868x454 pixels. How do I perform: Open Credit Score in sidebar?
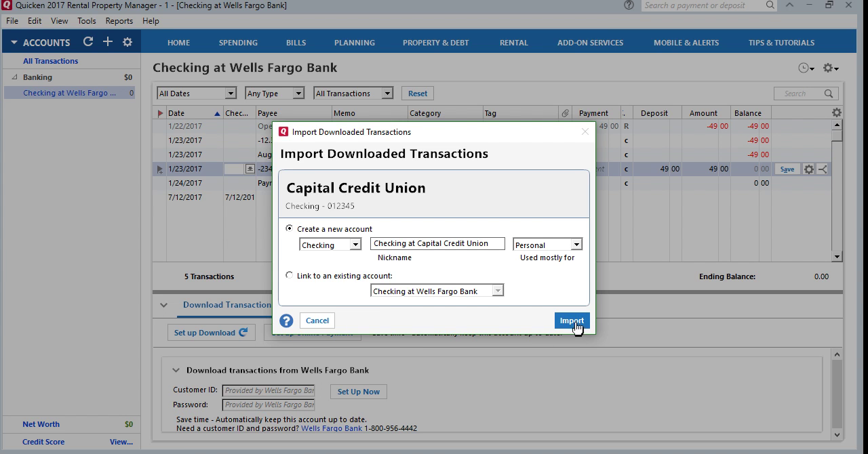pos(43,442)
